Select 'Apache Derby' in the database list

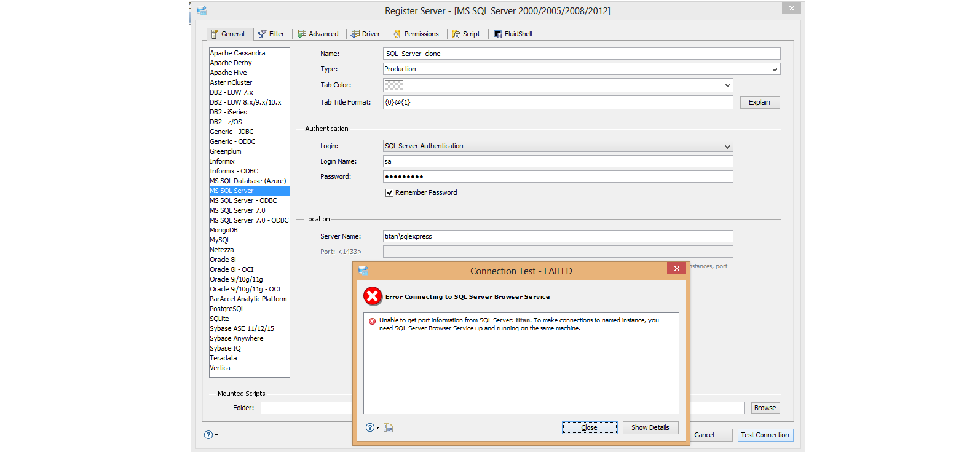(249, 63)
